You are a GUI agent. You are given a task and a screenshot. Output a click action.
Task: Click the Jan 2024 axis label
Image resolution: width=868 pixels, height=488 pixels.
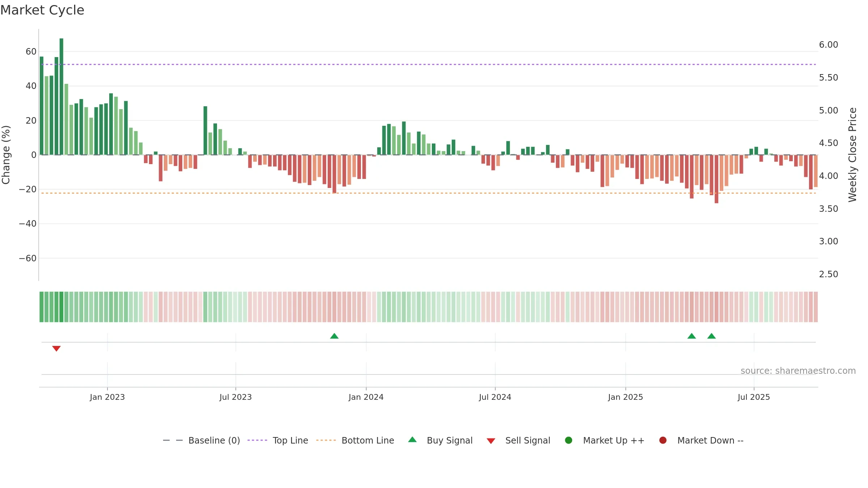tap(366, 397)
